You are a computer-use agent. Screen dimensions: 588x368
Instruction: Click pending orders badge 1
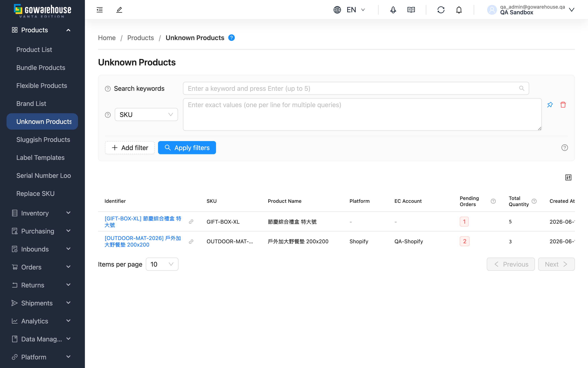coord(464,221)
